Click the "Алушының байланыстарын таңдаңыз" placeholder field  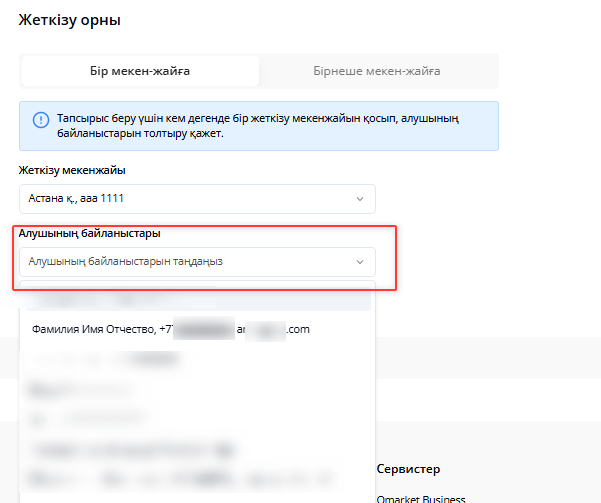point(180,262)
